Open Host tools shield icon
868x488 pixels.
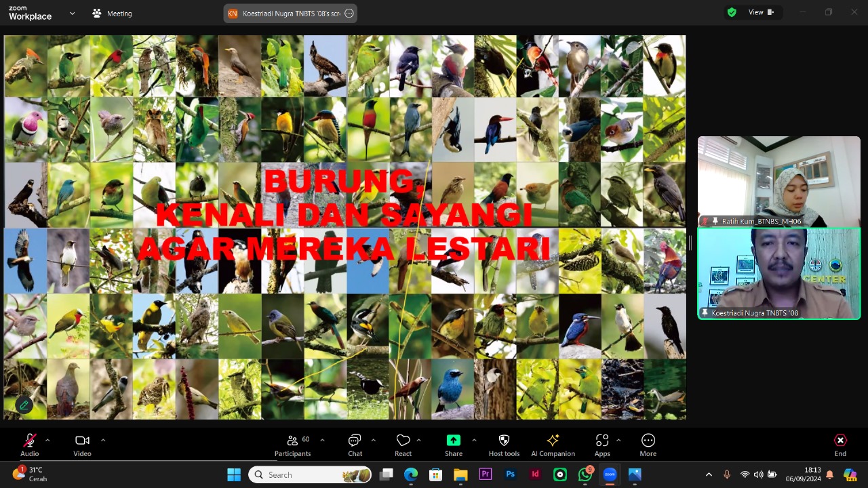tap(504, 445)
